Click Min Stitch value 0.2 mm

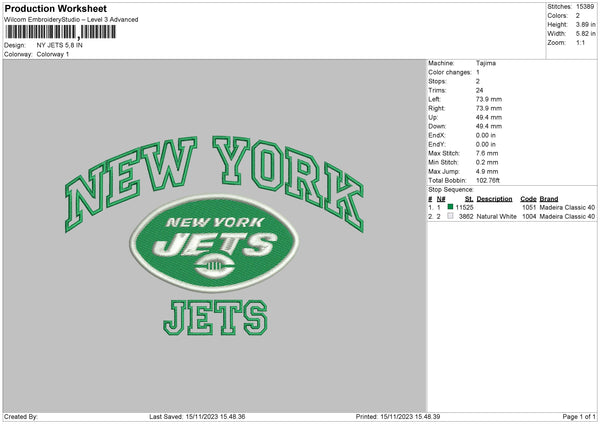point(487,162)
